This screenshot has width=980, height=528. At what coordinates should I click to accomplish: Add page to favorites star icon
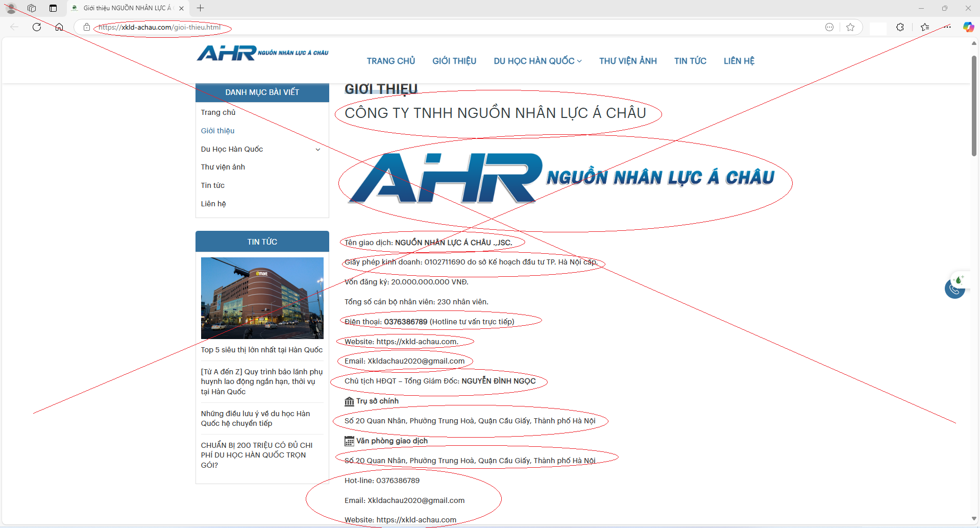(x=850, y=27)
